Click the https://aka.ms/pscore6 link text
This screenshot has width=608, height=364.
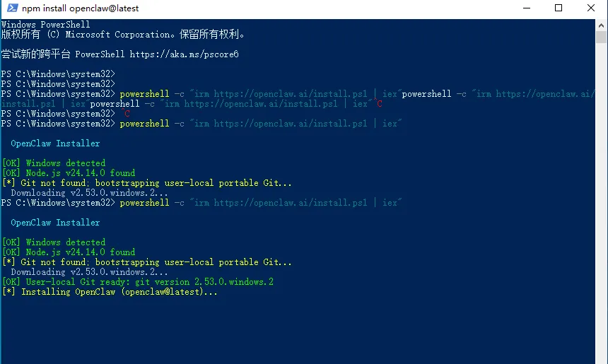click(x=185, y=54)
